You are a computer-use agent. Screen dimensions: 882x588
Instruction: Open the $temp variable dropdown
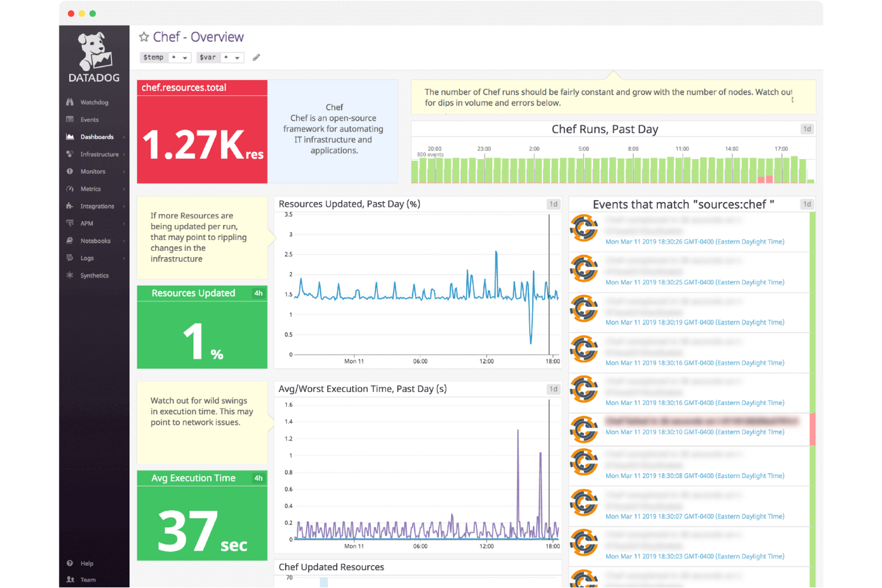coord(179,58)
